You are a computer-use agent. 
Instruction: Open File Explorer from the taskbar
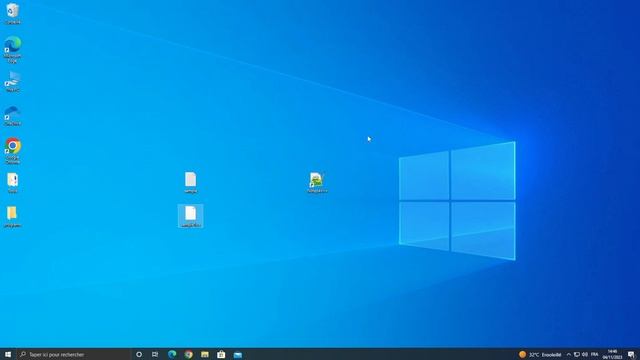204,354
